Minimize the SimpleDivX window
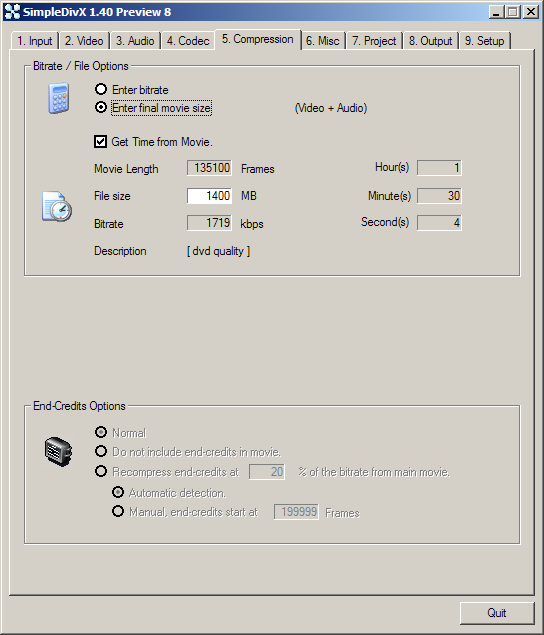The height and width of the screenshot is (635, 544). pyautogui.click(x=496, y=12)
